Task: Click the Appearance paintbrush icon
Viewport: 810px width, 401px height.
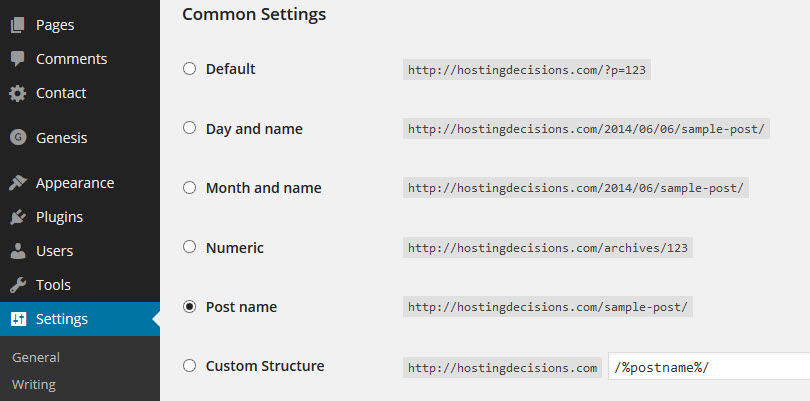Action: click(x=18, y=183)
